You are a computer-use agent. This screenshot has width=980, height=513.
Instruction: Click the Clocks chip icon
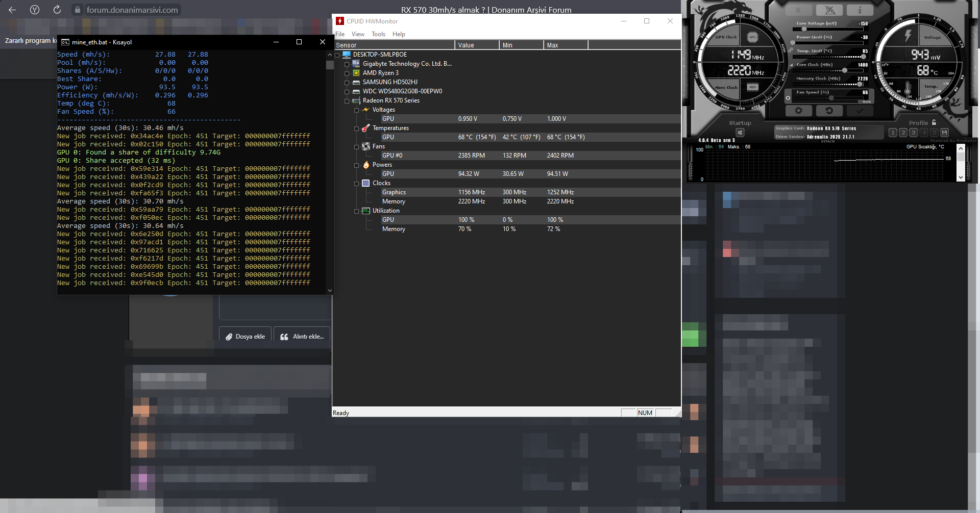365,183
